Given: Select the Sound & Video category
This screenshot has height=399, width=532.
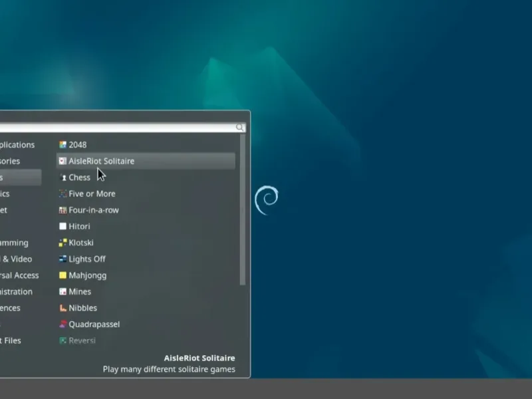Looking at the screenshot, I should click(x=21, y=259).
